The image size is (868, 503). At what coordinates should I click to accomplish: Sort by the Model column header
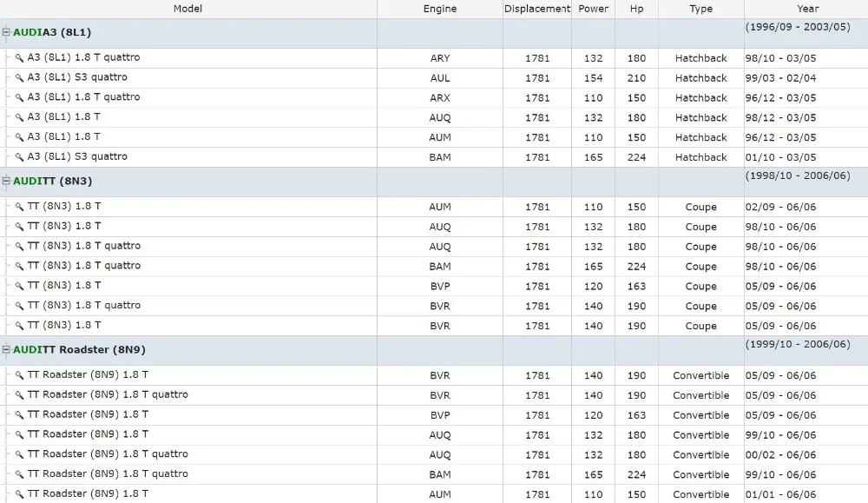(x=188, y=9)
